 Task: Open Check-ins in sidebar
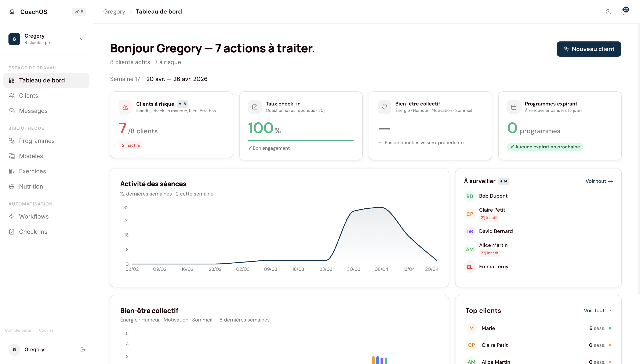point(46,232)
